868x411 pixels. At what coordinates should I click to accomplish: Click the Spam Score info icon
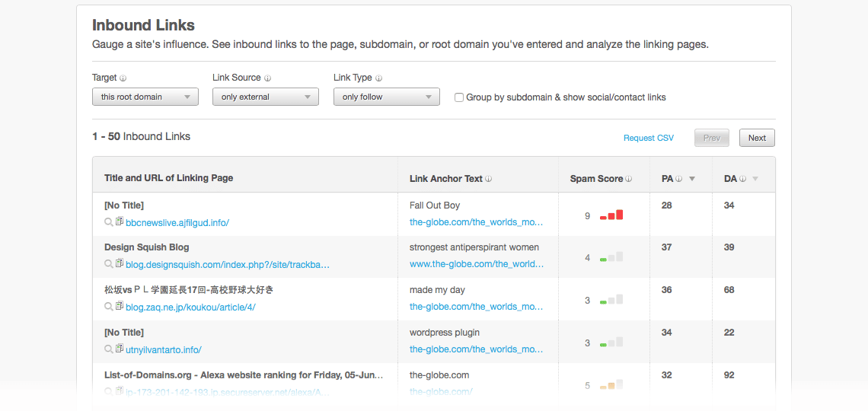630,179
